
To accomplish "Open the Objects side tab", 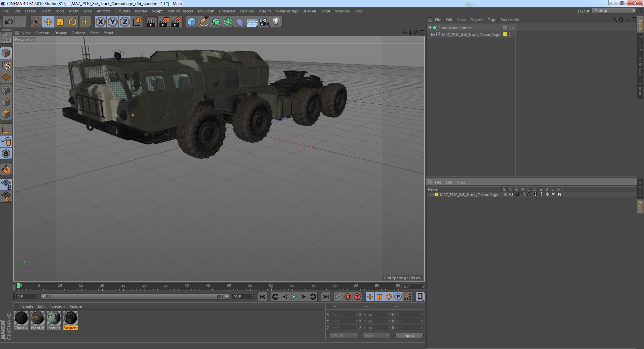I will (640, 24).
